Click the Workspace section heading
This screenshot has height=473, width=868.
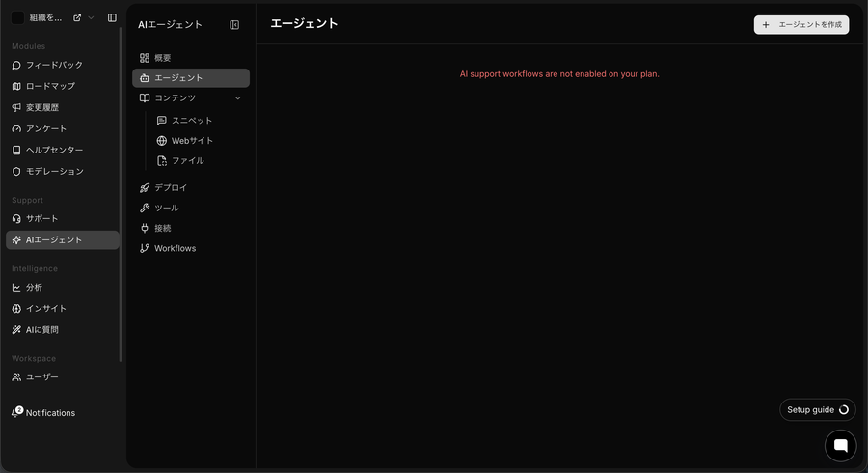(34, 358)
